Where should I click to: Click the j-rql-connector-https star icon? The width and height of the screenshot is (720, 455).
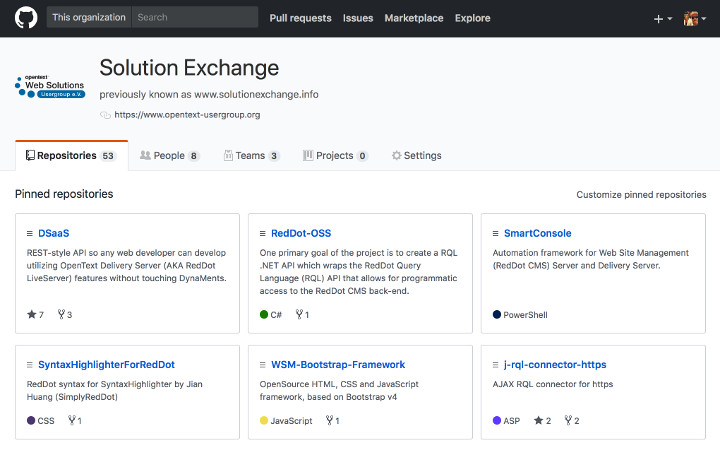coord(538,420)
